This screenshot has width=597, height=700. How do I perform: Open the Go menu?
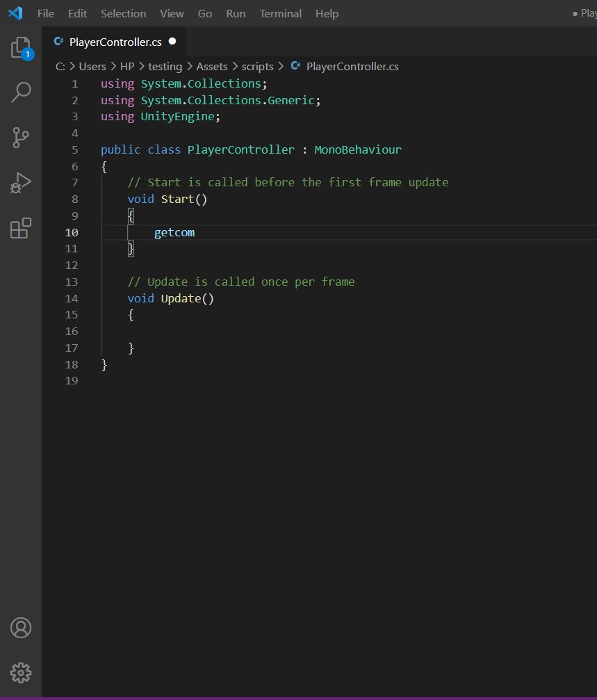pos(205,14)
